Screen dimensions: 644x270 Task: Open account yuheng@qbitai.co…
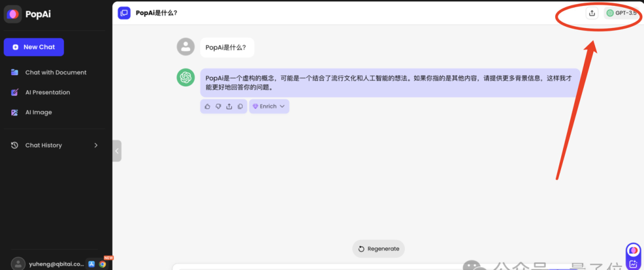click(x=55, y=264)
